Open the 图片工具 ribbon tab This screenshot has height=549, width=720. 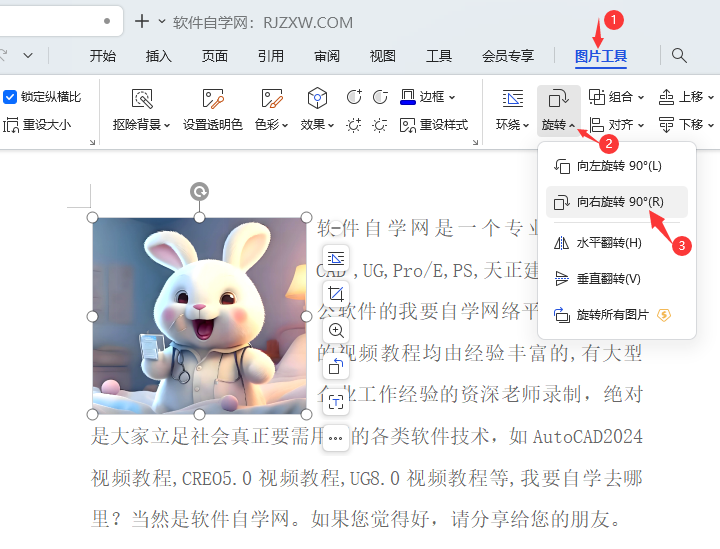point(601,56)
